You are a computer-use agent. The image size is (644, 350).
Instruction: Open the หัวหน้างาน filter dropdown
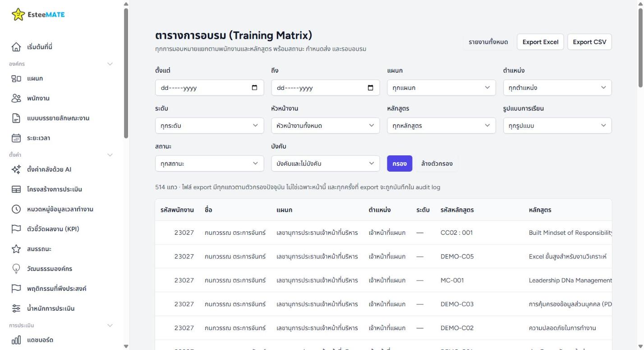[326, 126]
